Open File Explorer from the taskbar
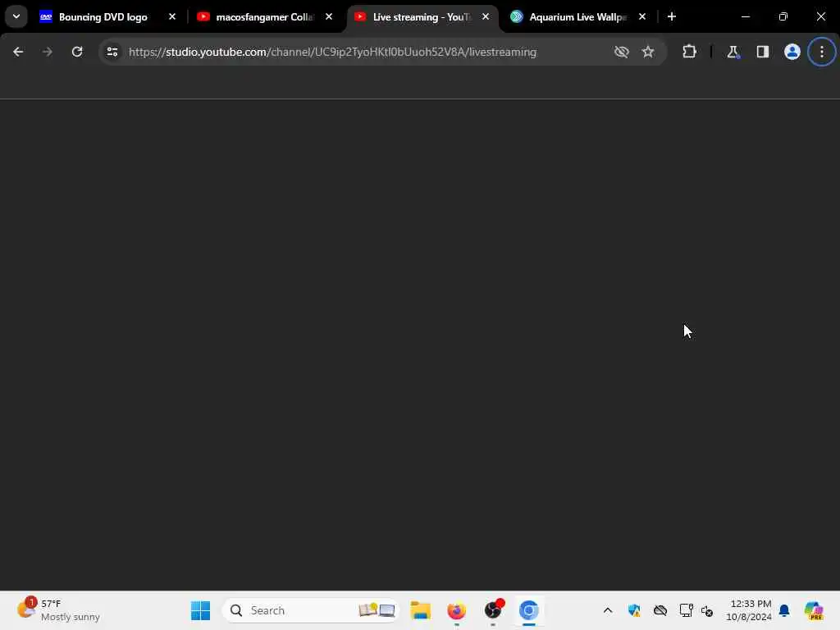This screenshot has width=840, height=630. (421, 610)
